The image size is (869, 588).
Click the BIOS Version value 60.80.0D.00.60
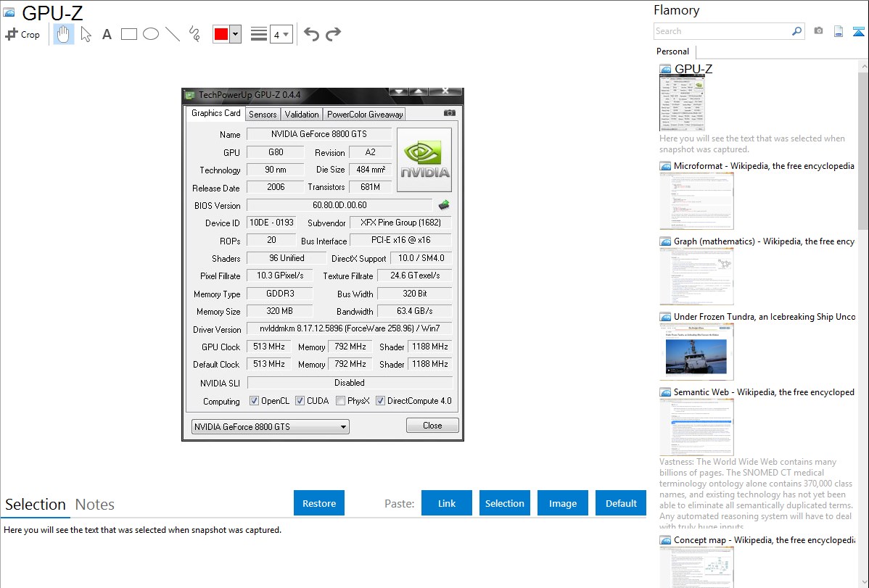339,205
